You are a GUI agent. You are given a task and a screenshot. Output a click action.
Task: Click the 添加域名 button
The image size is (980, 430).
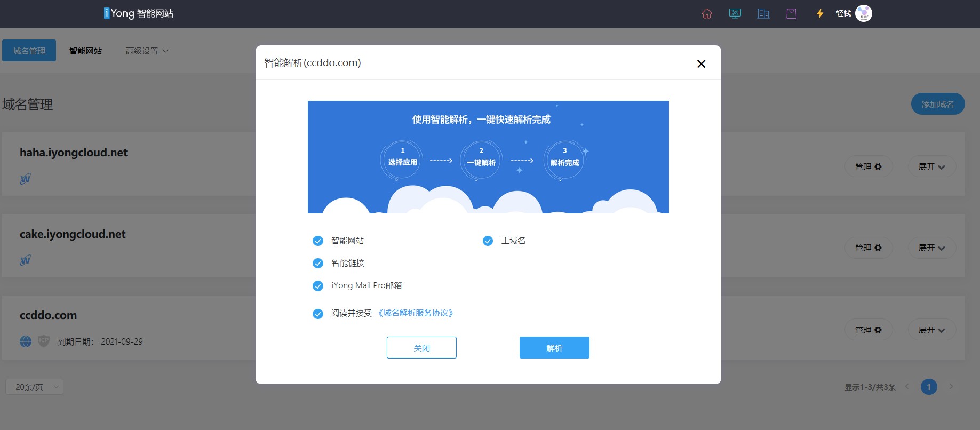point(937,104)
